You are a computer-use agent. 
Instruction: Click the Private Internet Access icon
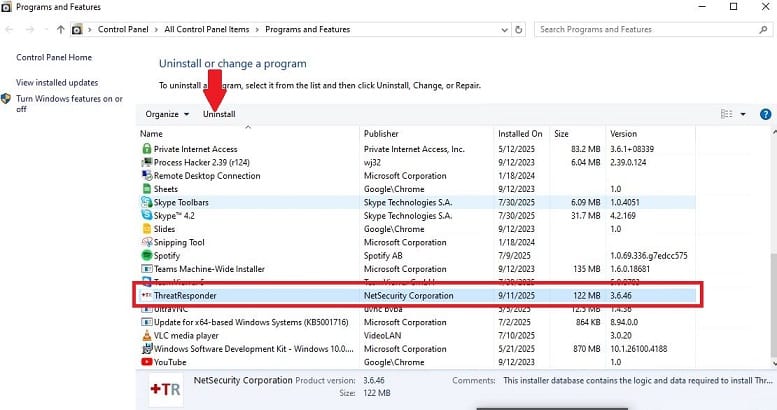[146, 149]
